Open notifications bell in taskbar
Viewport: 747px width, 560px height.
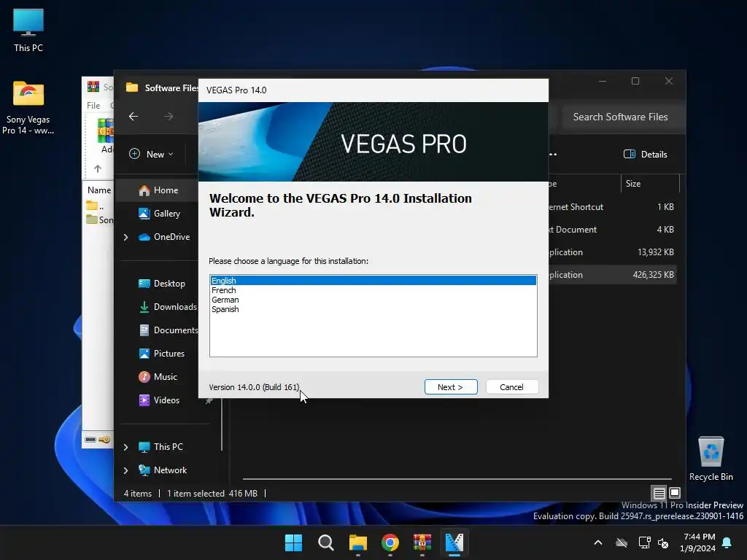tap(727, 542)
